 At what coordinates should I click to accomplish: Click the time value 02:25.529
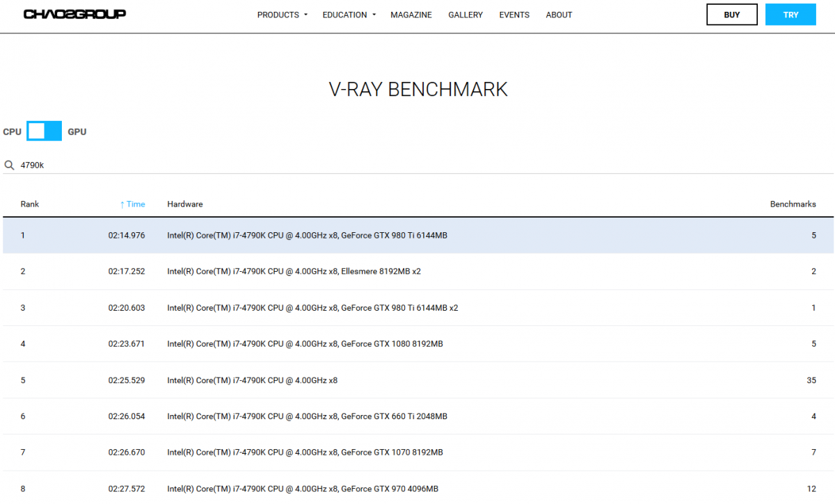click(x=127, y=380)
